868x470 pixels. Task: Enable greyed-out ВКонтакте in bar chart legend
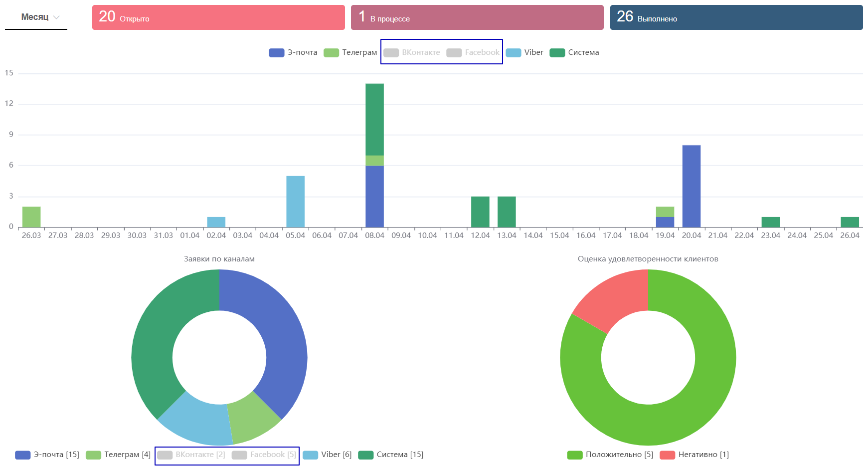412,52
